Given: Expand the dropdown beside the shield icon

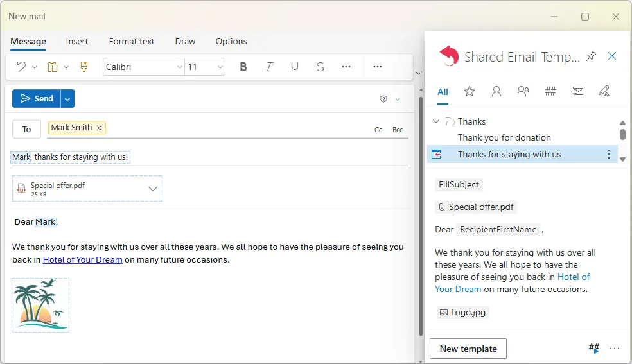Looking at the screenshot, I should click(398, 100).
